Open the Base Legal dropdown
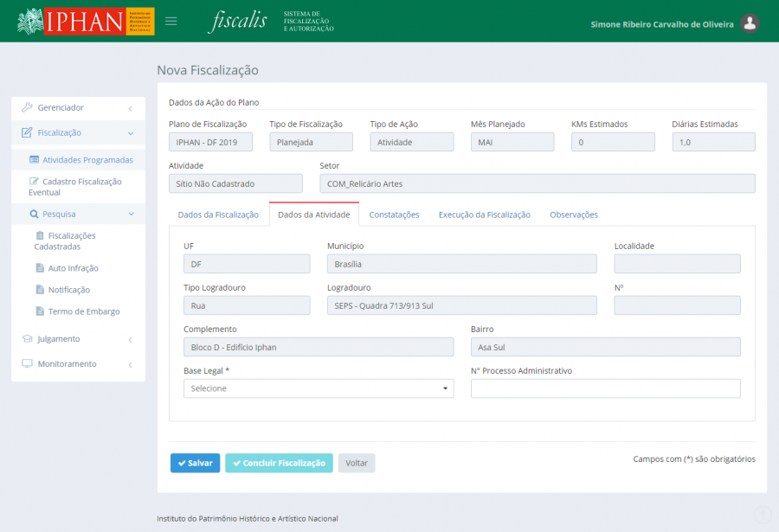This screenshot has width=779, height=532. click(319, 388)
